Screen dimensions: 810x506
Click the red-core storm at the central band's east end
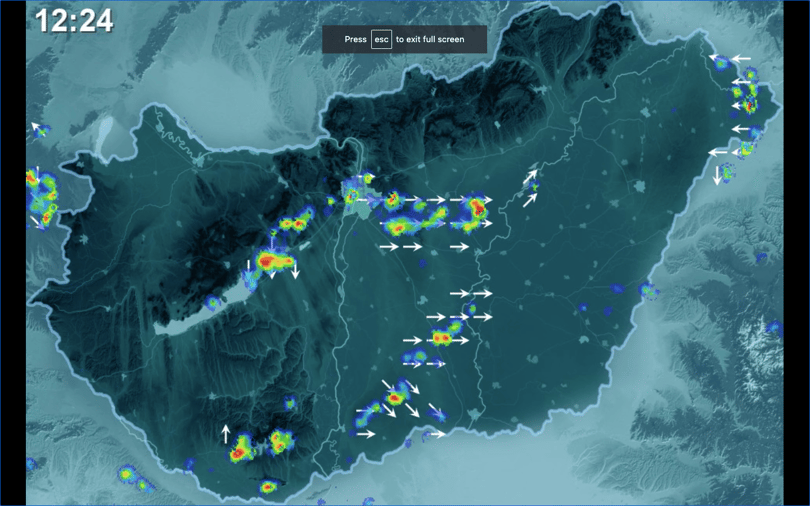point(475,207)
